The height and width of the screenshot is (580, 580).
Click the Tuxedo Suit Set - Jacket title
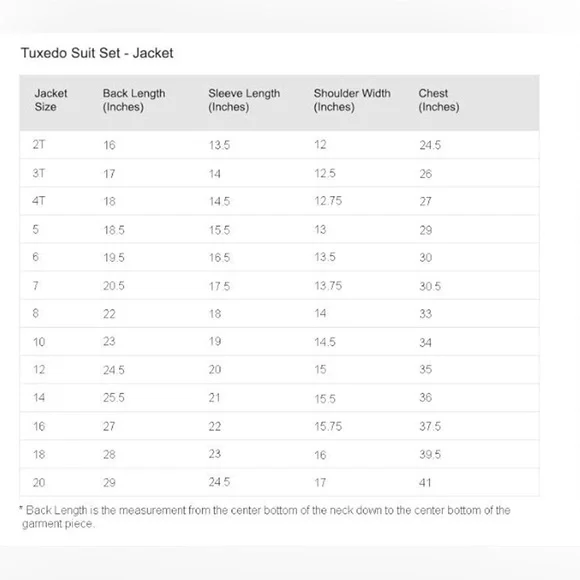[97, 53]
